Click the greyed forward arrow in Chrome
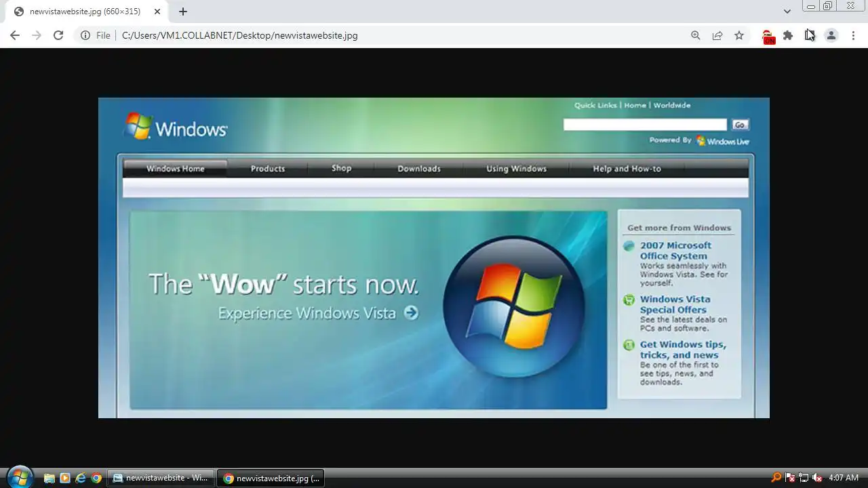This screenshot has height=488, width=868. click(x=37, y=35)
